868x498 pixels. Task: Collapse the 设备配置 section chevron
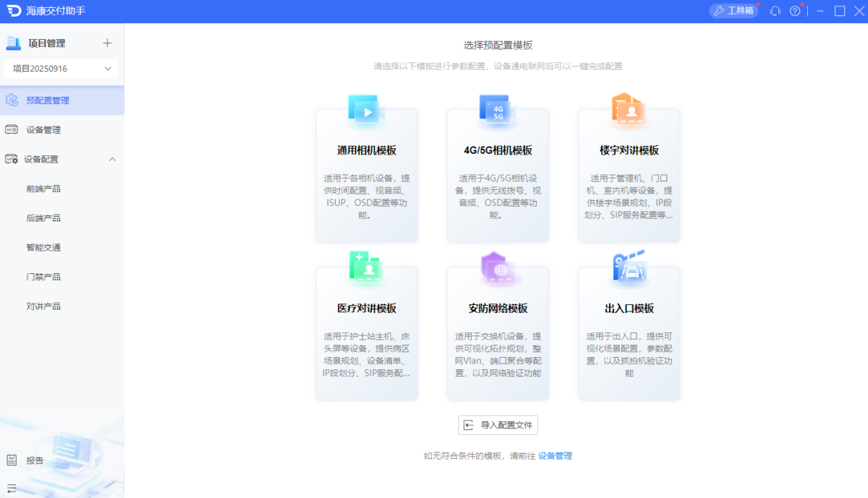tap(112, 158)
